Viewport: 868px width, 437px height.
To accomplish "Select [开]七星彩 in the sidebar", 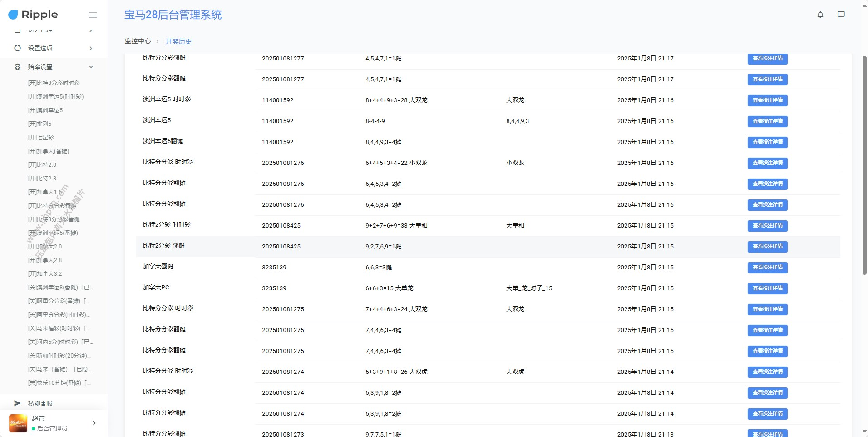I will 41,138.
